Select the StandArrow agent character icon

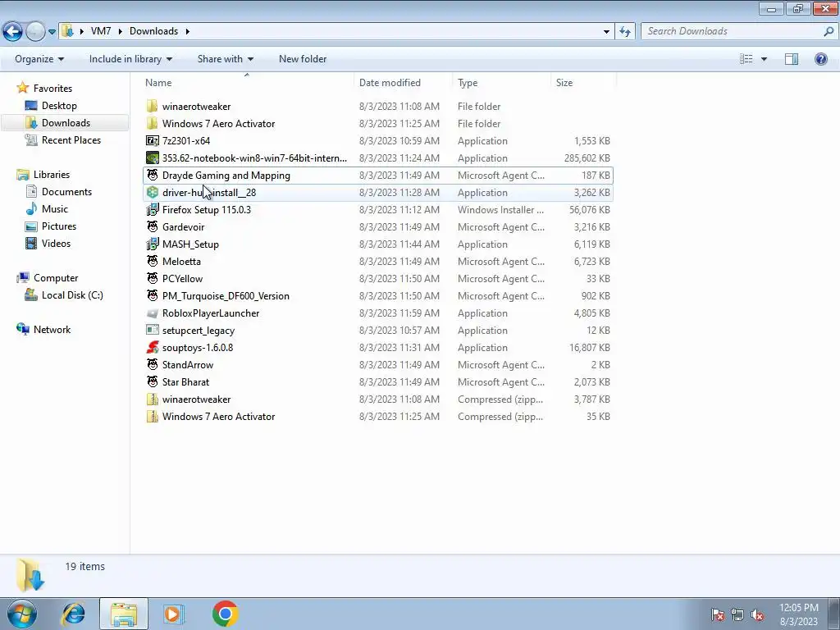(x=152, y=365)
